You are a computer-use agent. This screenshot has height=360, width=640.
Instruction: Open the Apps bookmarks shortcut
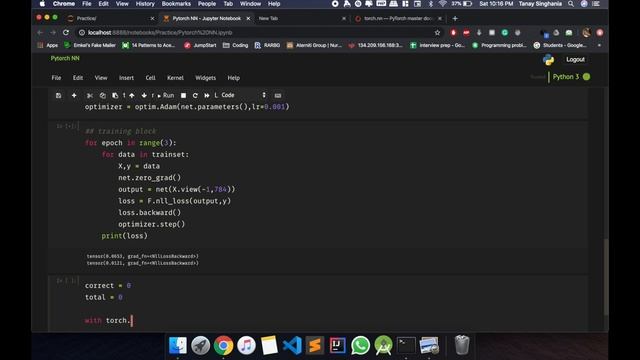point(48,45)
